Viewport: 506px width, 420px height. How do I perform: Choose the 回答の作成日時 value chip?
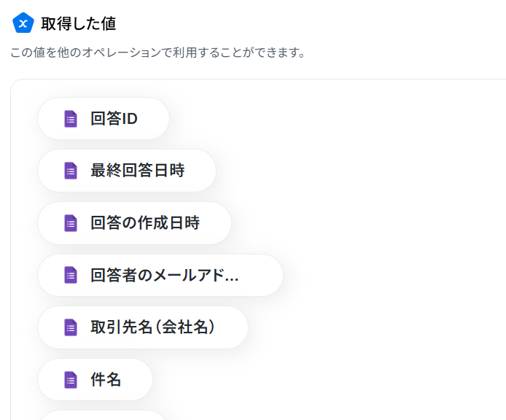(134, 223)
